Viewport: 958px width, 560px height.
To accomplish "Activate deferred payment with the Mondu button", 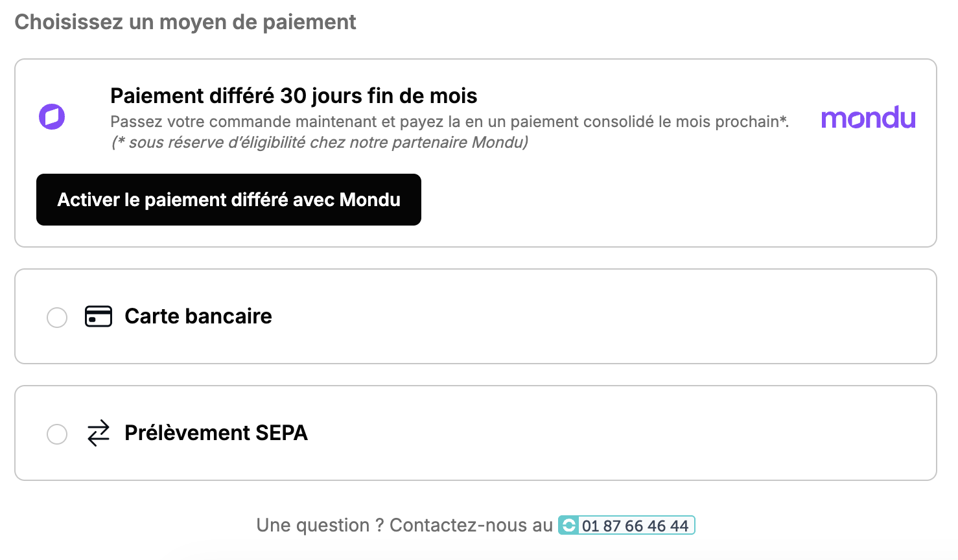I will click(229, 200).
